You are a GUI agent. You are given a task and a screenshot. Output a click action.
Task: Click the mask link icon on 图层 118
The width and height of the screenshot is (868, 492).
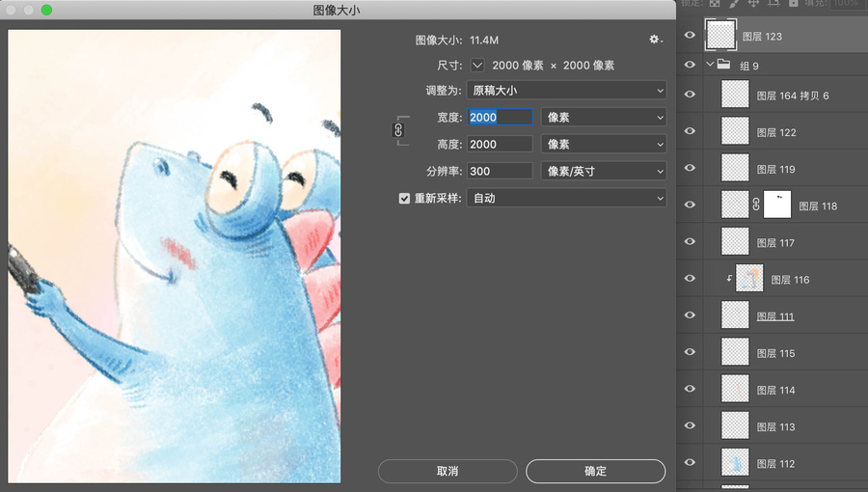[756, 205]
